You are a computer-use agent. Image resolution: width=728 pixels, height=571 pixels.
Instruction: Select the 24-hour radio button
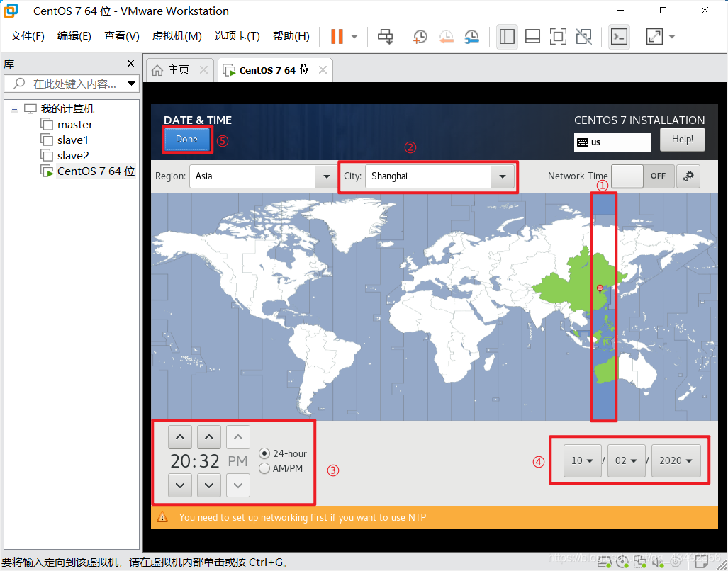[264, 453]
